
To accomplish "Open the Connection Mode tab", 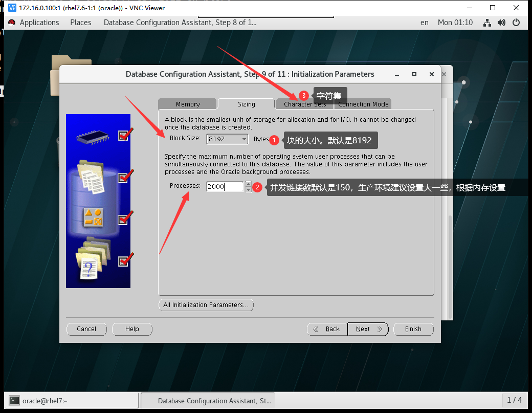I will click(x=363, y=104).
